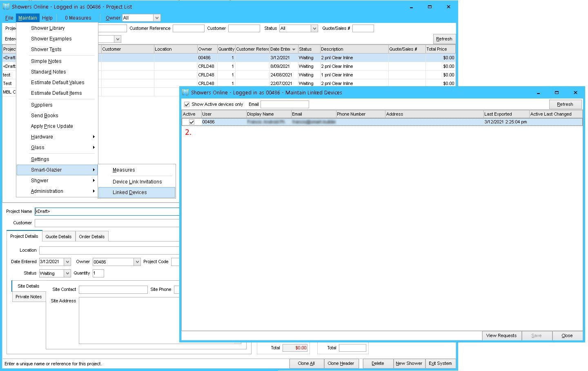Open Settings from Maintain menu
This screenshot has height=371, width=588.
[57, 159]
